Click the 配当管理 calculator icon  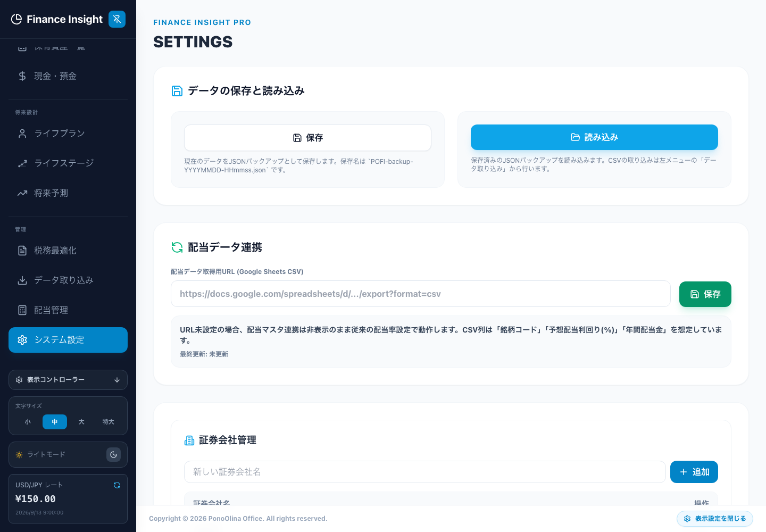tap(22, 310)
